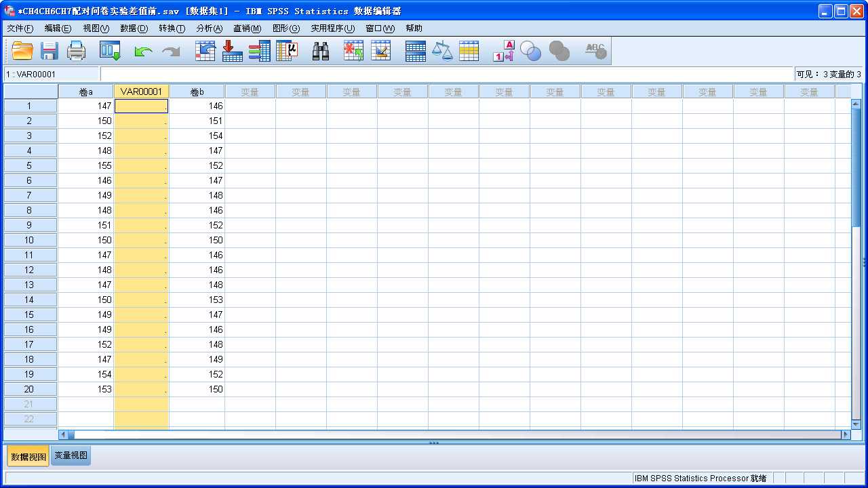Click the cell reference box '1 : VAR00001'
Viewport: 868px width, 488px height.
52,74
